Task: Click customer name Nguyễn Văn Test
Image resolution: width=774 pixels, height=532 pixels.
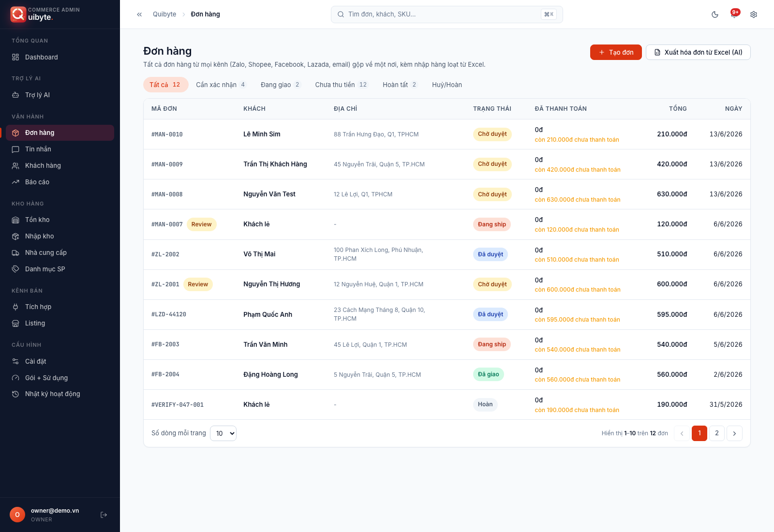Action: point(269,194)
